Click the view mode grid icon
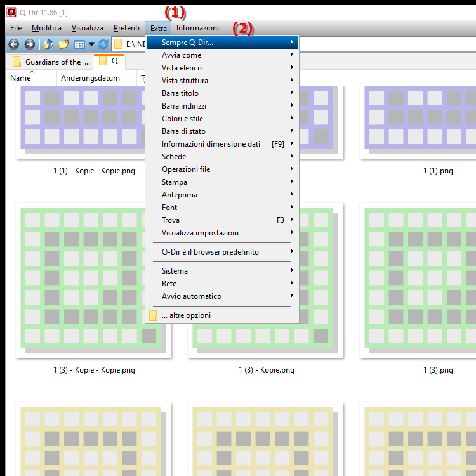This screenshot has height=476, width=476. pos(79,44)
